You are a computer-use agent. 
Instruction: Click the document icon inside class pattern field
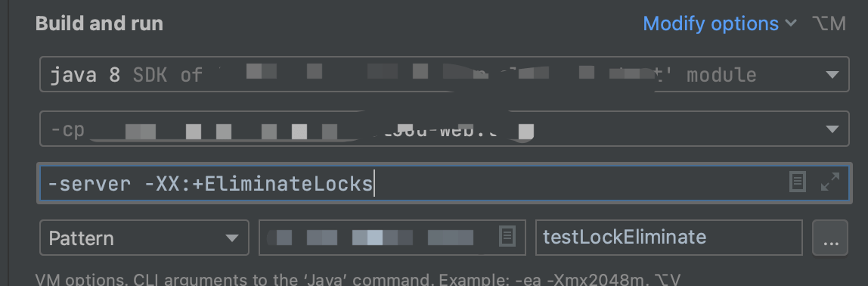point(507,236)
